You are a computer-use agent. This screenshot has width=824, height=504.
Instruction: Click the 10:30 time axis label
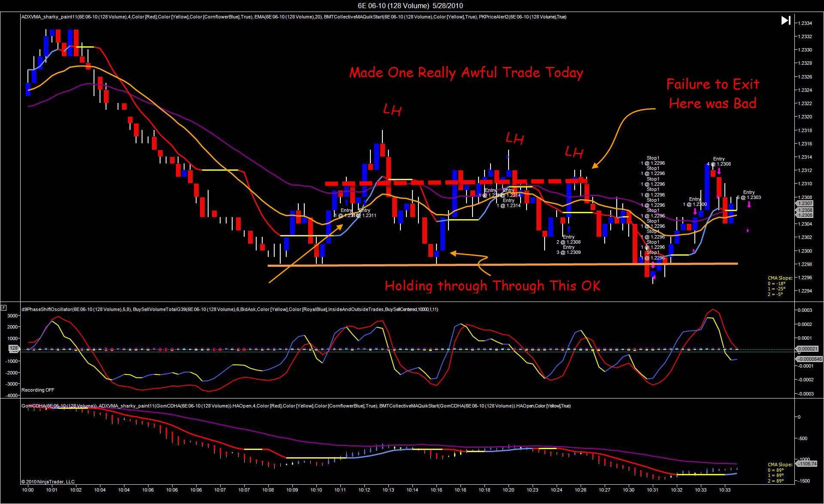pos(629,489)
